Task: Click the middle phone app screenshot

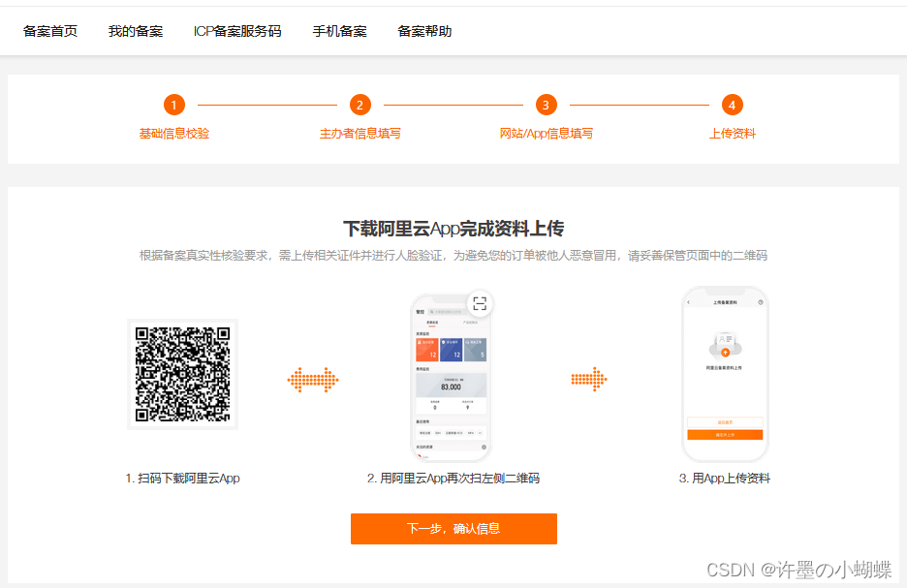Action: point(451,378)
